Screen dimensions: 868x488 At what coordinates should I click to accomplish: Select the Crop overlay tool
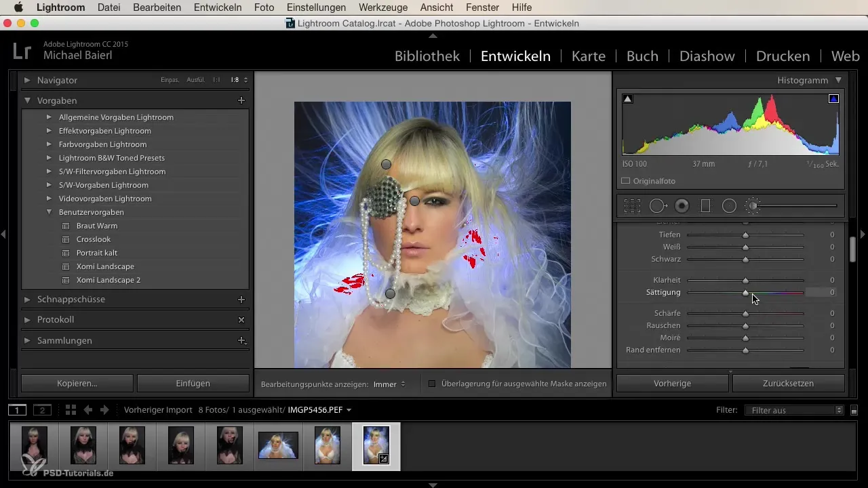point(632,205)
